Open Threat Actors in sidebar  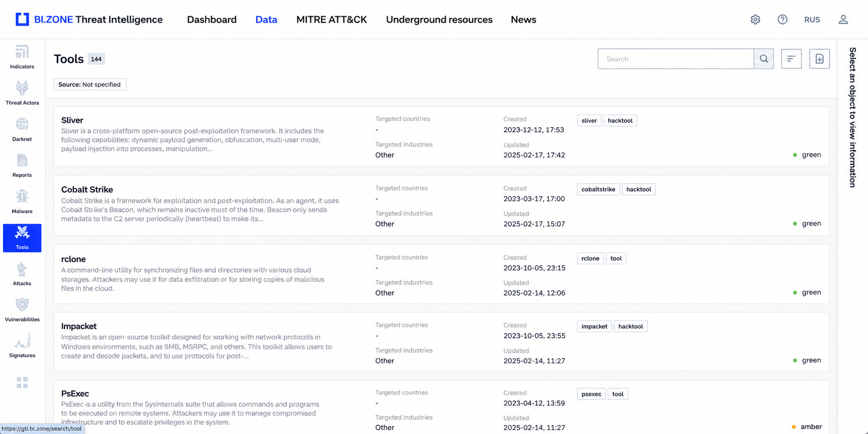(22, 93)
